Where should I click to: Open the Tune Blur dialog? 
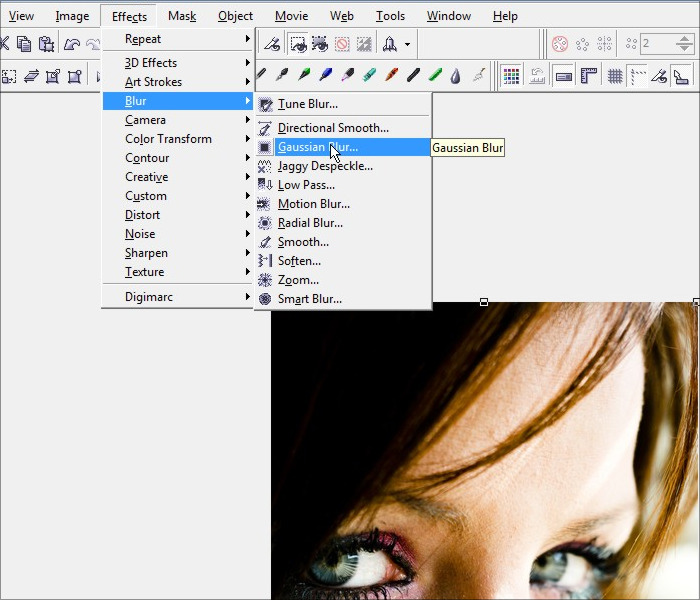(x=307, y=104)
